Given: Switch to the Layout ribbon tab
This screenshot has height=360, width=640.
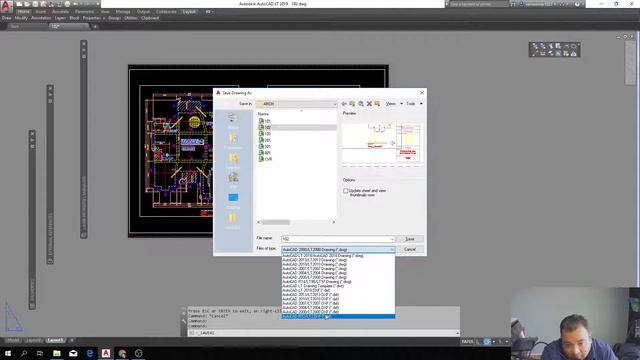Looking at the screenshot, I should 189,12.
